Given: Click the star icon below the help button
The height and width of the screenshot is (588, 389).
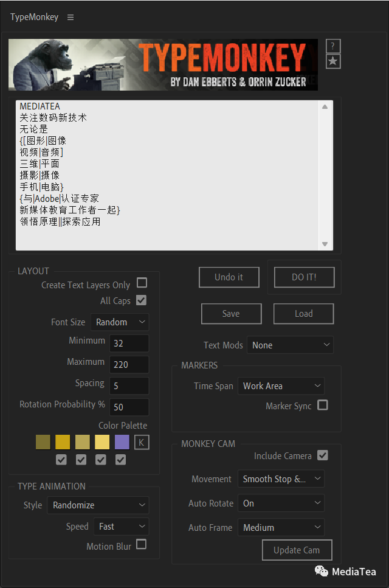Looking at the screenshot, I should pos(333,61).
